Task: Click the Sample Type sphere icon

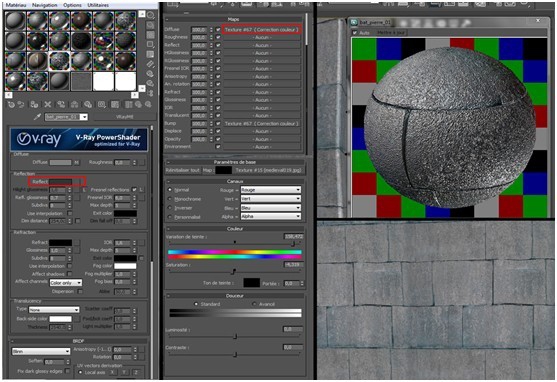Action: click(151, 15)
